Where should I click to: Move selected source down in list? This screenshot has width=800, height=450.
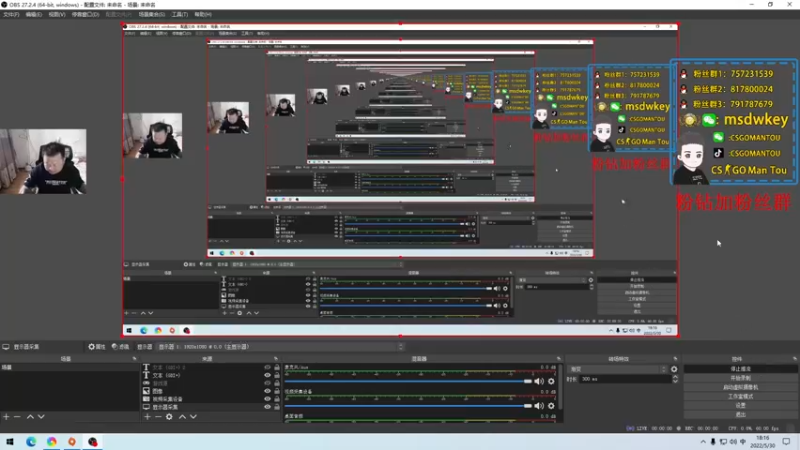click(x=193, y=417)
